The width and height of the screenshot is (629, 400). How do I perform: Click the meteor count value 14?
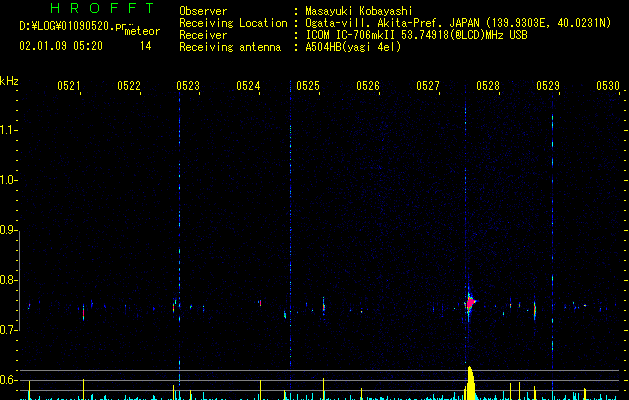click(146, 46)
